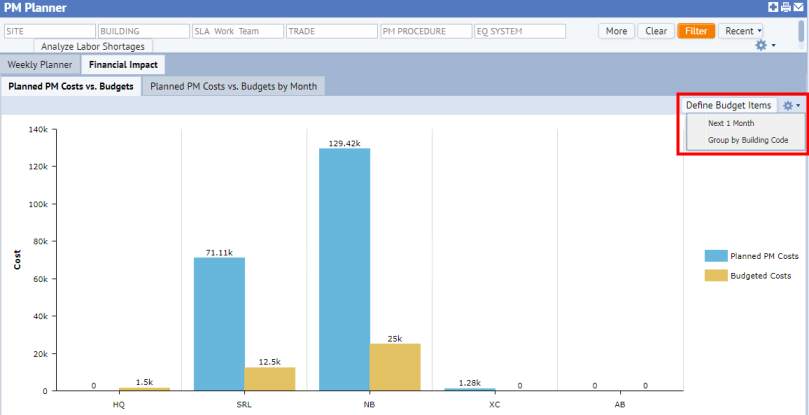The image size is (809, 415).
Task: Expand the Recent dropdown
Action: click(742, 31)
